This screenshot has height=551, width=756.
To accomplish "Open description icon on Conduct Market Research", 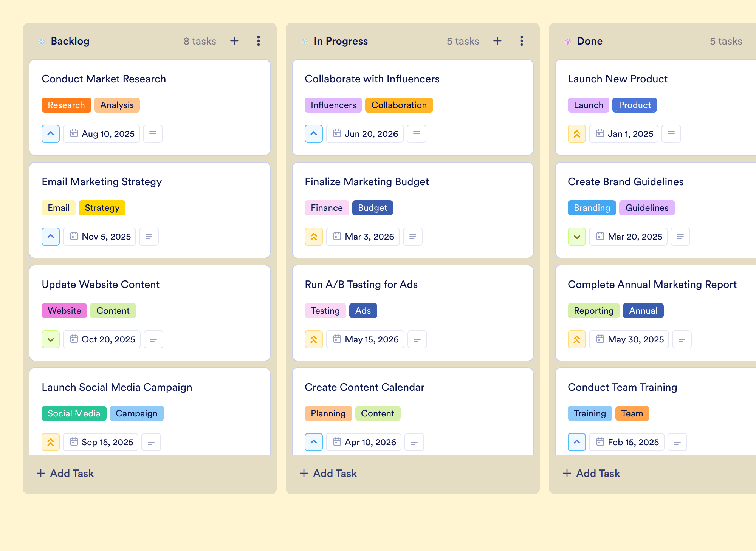I will click(x=153, y=134).
